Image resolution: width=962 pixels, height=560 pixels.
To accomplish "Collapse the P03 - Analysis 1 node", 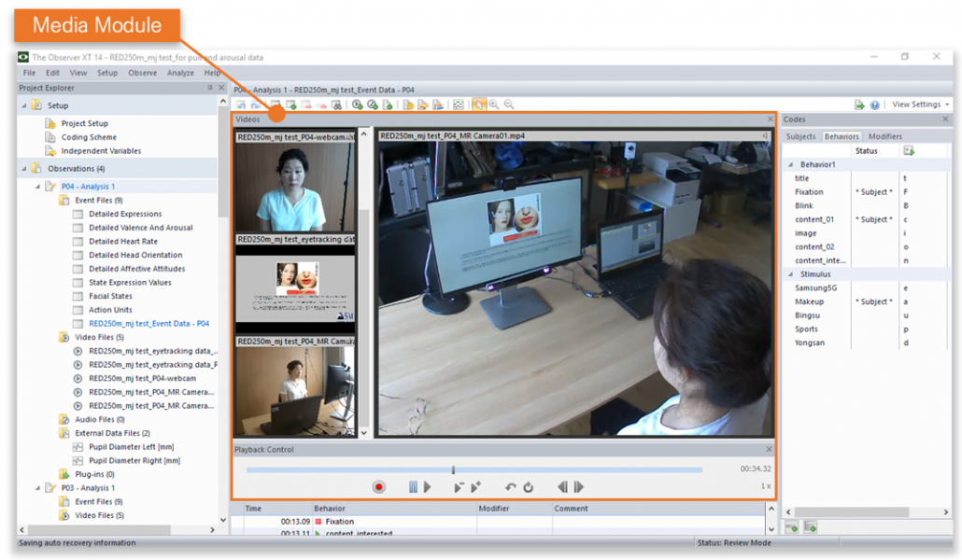I will click(38, 488).
